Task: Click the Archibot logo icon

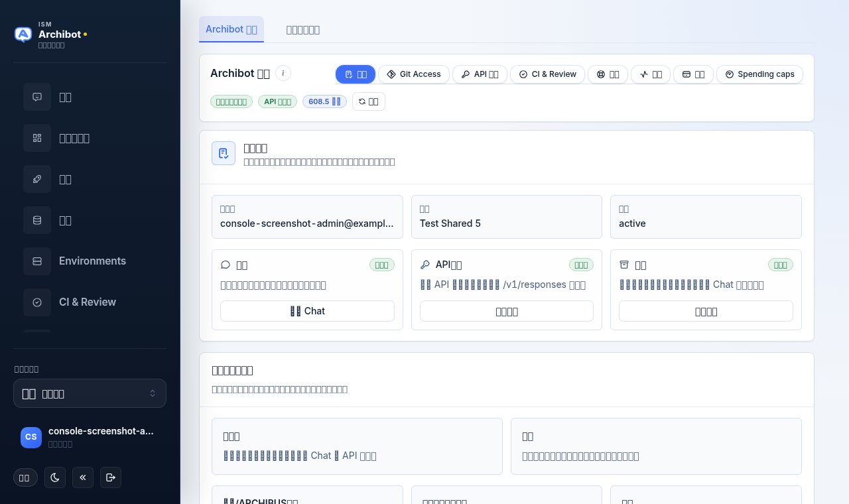Action: tap(23, 34)
